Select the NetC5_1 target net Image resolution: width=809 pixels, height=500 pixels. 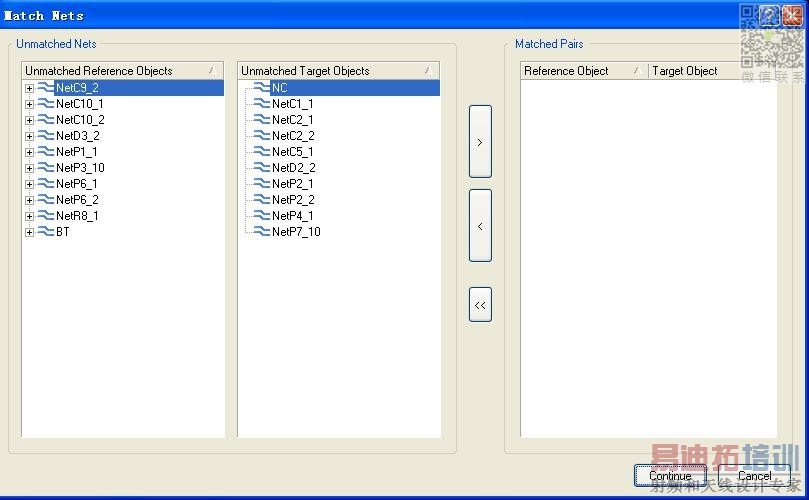tap(293, 152)
